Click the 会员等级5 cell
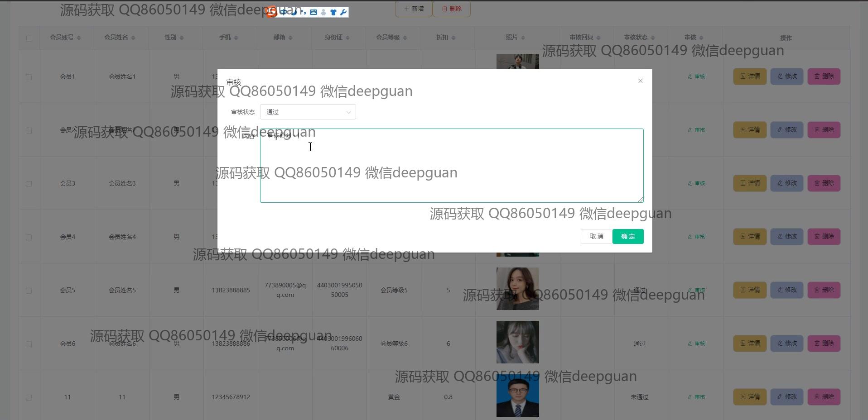 click(394, 290)
